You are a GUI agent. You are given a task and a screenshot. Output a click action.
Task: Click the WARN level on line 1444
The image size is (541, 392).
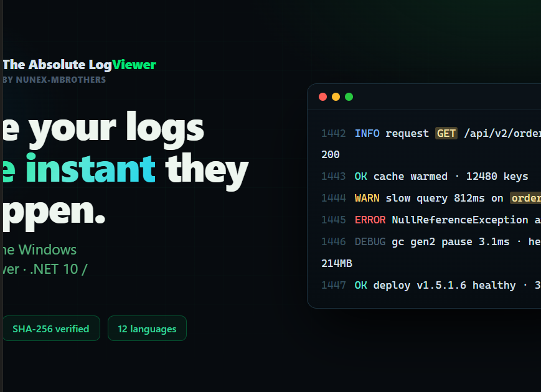(x=367, y=198)
